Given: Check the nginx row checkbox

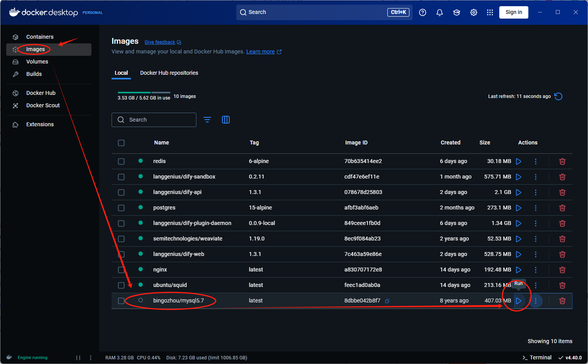Looking at the screenshot, I should [x=121, y=270].
